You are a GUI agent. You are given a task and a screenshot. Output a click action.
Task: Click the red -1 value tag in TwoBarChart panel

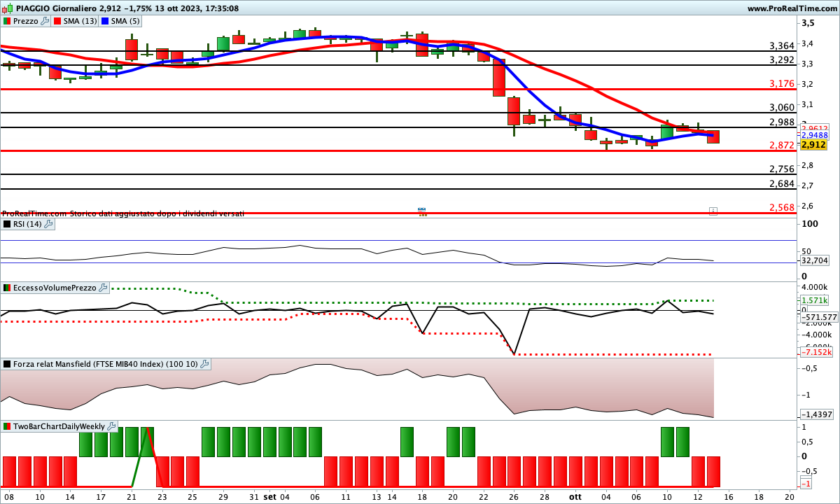click(x=806, y=484)
